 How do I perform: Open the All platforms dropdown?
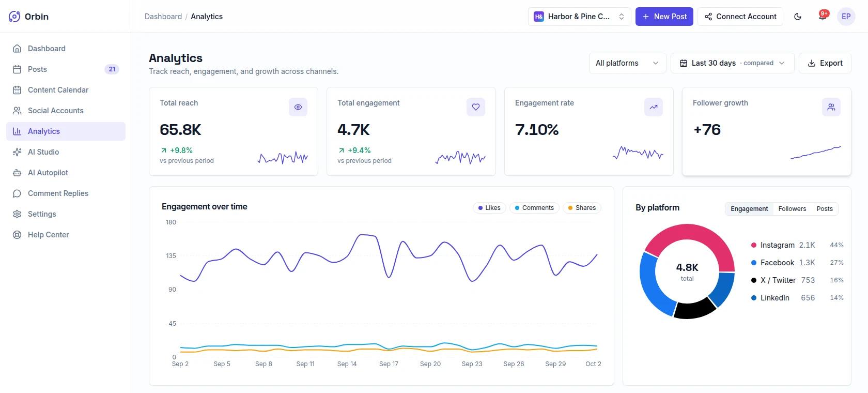627,63
